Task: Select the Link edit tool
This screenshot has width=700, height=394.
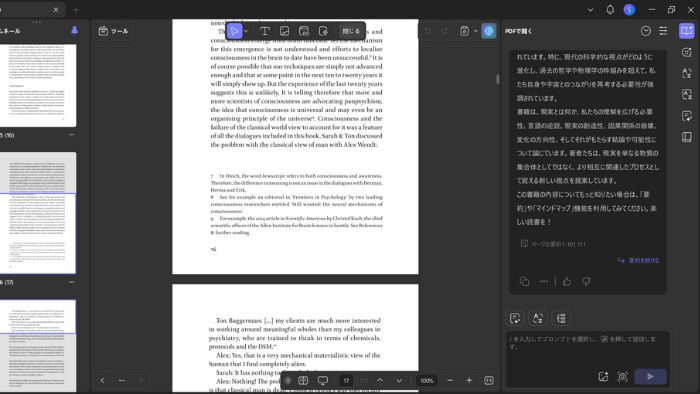Action: point(304,31)
